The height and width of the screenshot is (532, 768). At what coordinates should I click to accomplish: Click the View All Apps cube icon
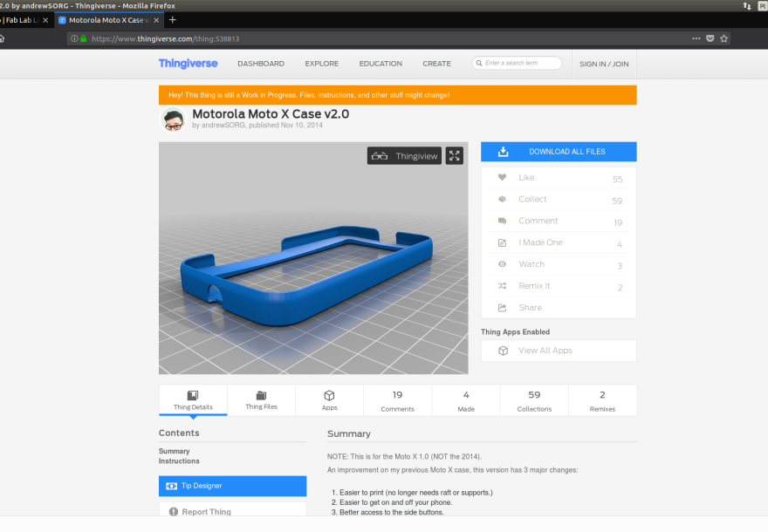[x=503, y=351]
